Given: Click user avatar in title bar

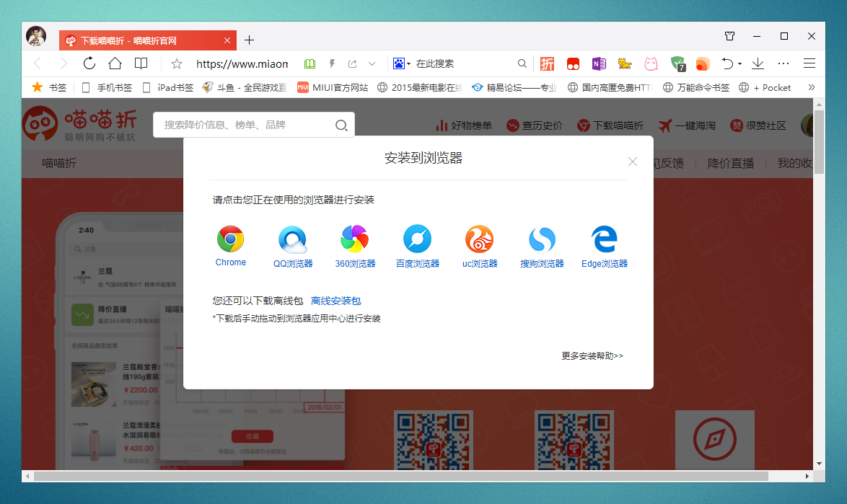Looking at the screenshot, I should coord(36,36).
